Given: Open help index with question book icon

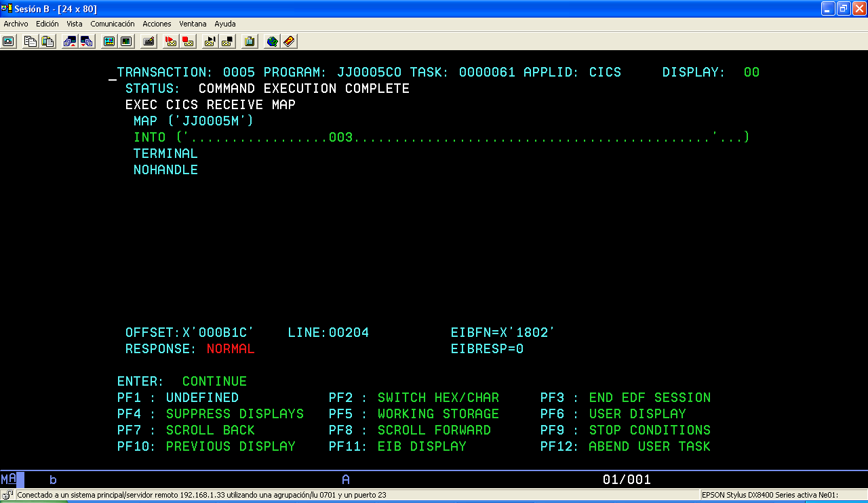Looking at the screenshot, I should click(289, 41).
